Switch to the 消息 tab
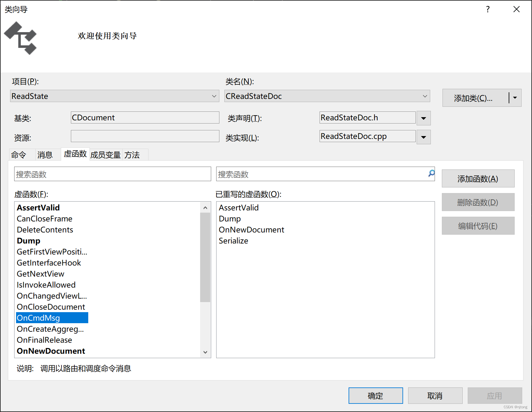The image size is (532, 412). click(x=45, y=154)
